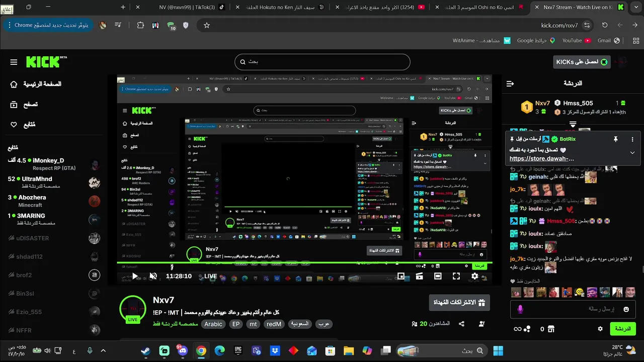Open the YouTube bookmark

pyautogui.click(x=576, y=41)
